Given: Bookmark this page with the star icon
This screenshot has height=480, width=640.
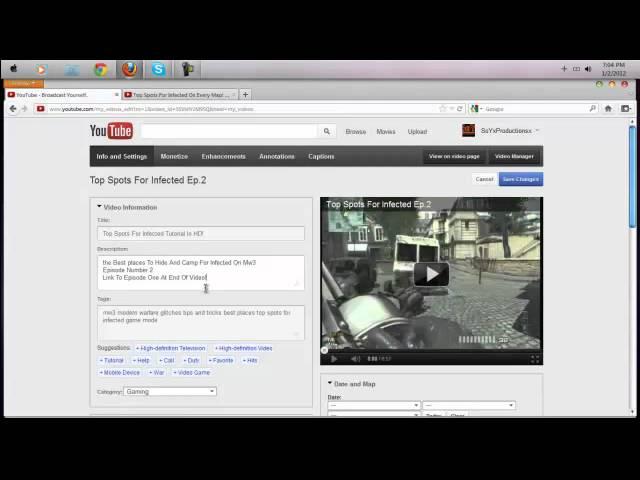Looking at the screenshot, I should tap(443, 109).
